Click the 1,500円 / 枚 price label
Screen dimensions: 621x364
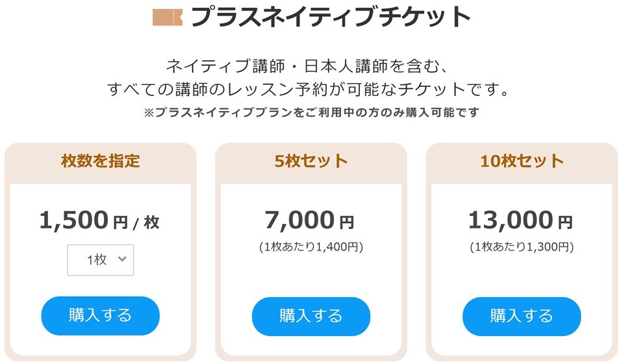[x=99, y=221]
